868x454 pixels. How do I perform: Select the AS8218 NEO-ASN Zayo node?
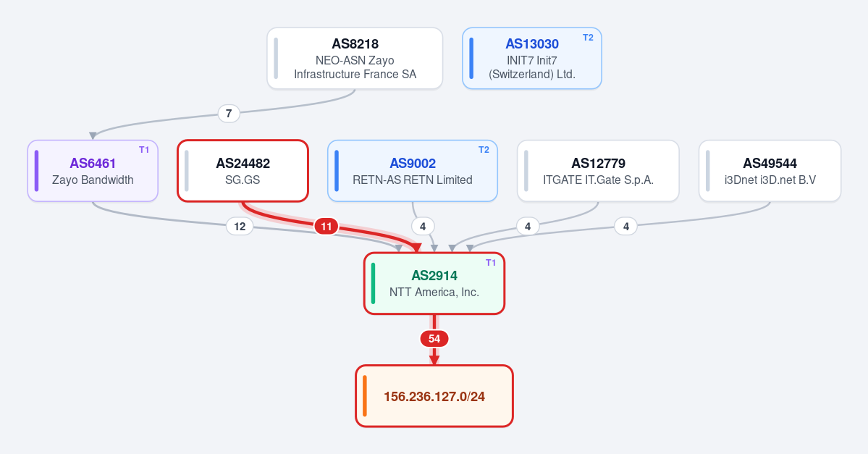coord(355,58)
